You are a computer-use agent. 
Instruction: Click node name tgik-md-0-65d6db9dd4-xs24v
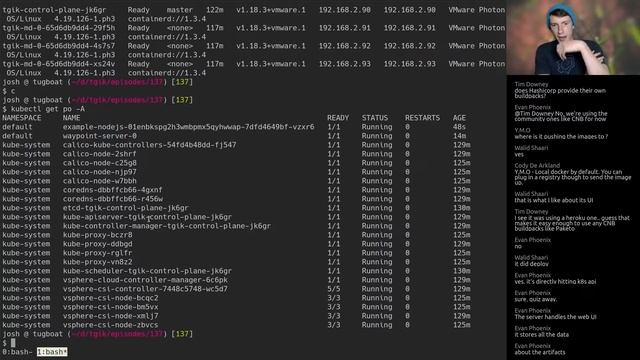58,64
